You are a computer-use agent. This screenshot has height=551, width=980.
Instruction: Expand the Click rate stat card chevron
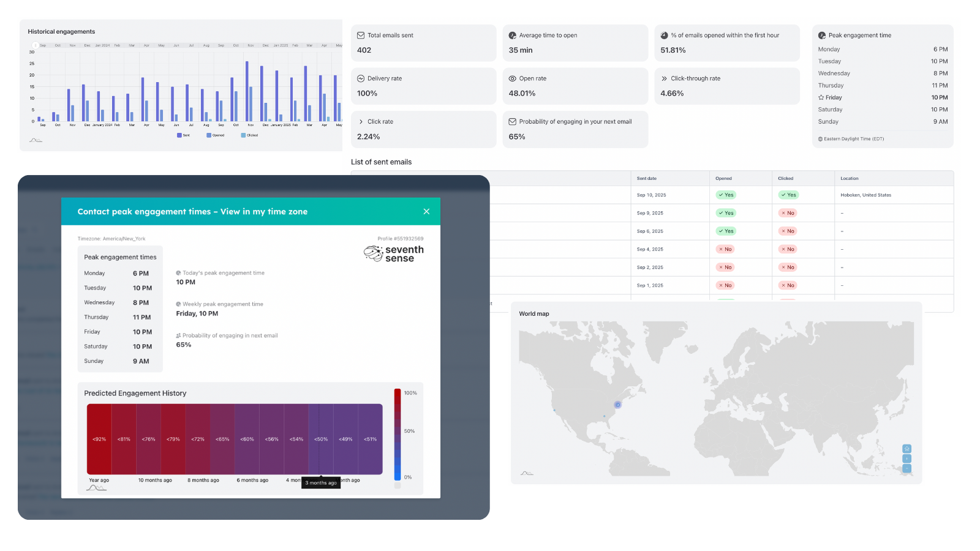360,121
